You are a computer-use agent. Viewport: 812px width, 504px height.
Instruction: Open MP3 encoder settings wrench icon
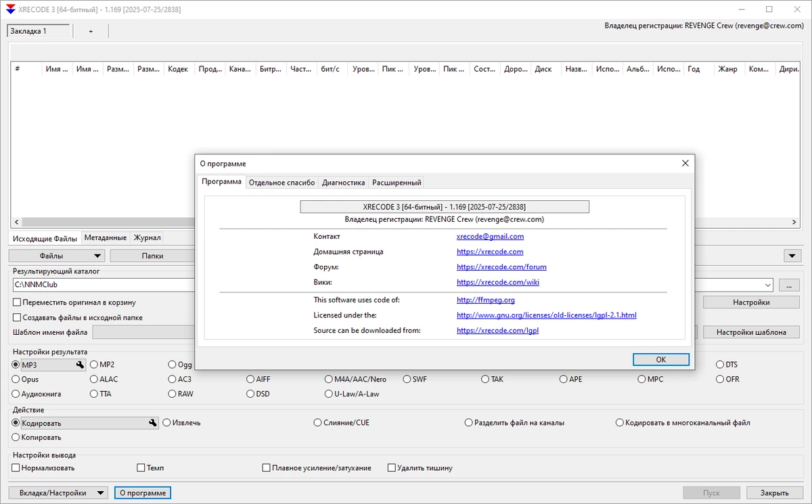point(80,365)
